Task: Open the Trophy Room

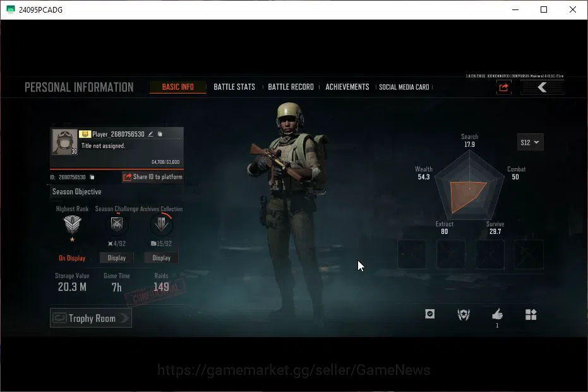Action: point(91,318)
